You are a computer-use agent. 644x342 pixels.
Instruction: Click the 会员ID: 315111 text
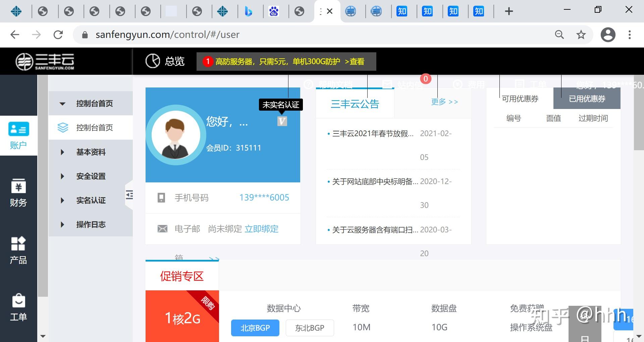(x=233, y=148)
